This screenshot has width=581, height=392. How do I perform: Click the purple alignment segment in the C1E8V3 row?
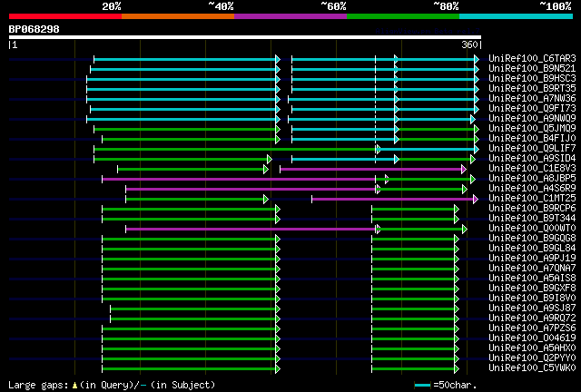pos(373,170)
